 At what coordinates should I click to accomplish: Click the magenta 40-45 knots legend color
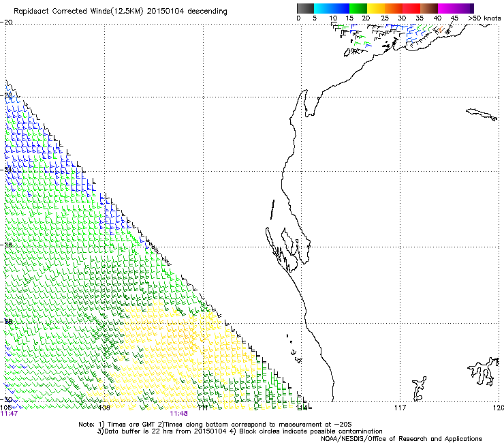point(447,8)
